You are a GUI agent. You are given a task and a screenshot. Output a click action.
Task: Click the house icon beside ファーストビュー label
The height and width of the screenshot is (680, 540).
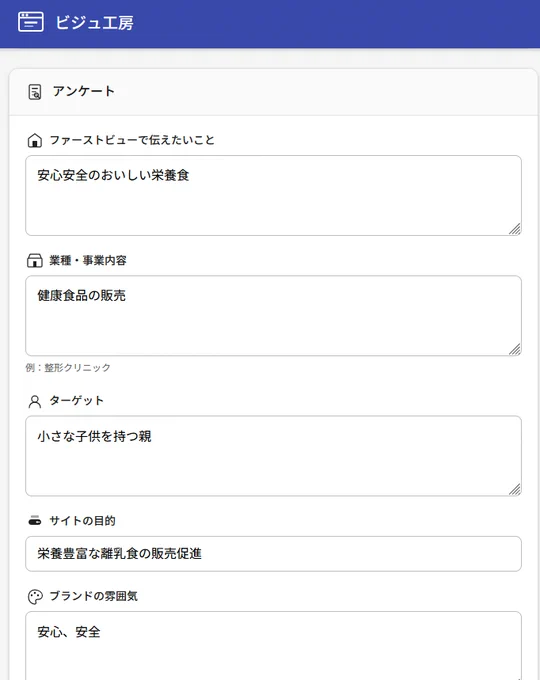click(x=35, y=141)
